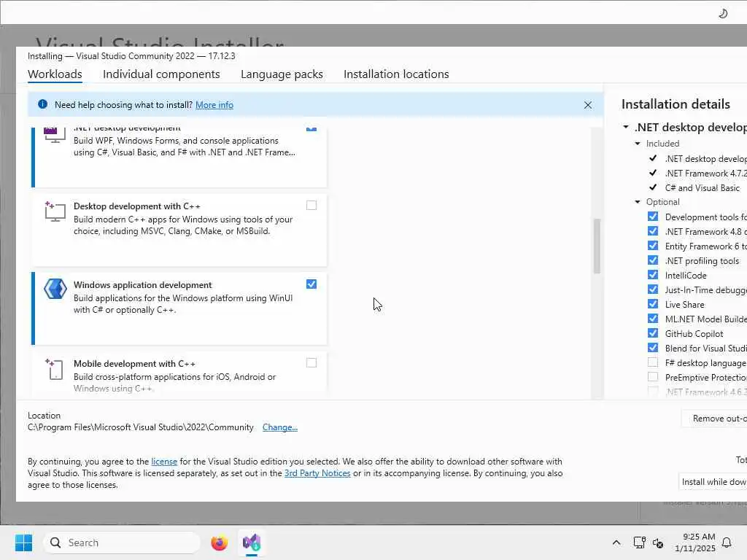
Task: Select Desktop development with C++ title
Action: click(136, 206)
